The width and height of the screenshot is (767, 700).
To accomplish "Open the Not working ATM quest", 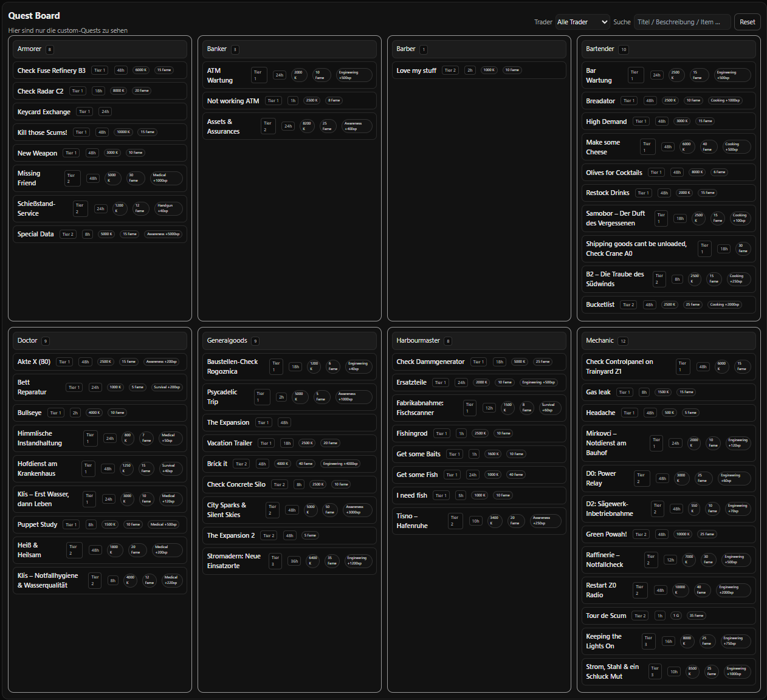I will coord(233,101).
